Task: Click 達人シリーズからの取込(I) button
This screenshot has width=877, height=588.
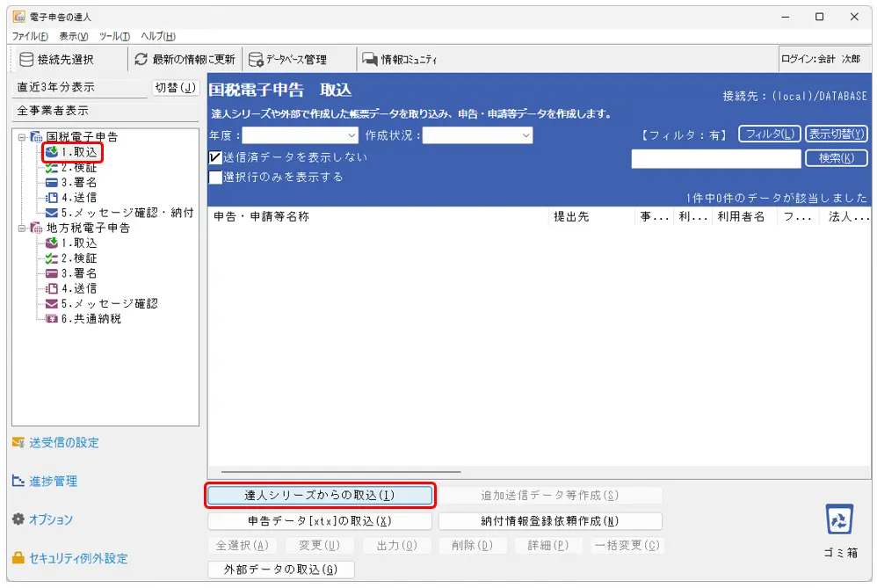Action: pyautogui.click(x=320, y=496)
